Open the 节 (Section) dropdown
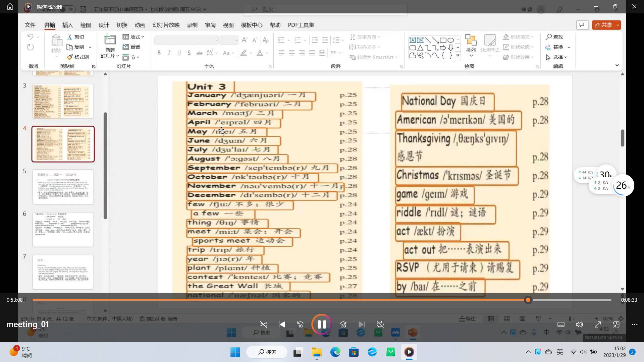Viewport: 644px width, 362px height. [131, 57]
